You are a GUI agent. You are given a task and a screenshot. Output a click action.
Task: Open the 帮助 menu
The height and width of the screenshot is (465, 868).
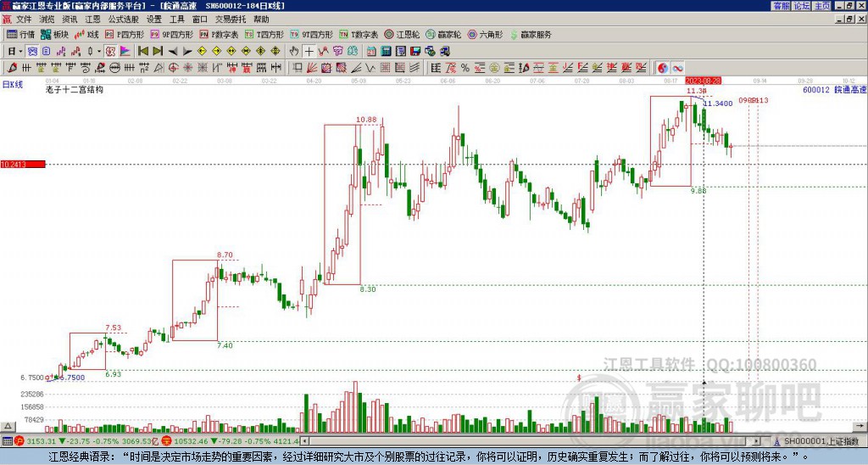tap(261, 20)
